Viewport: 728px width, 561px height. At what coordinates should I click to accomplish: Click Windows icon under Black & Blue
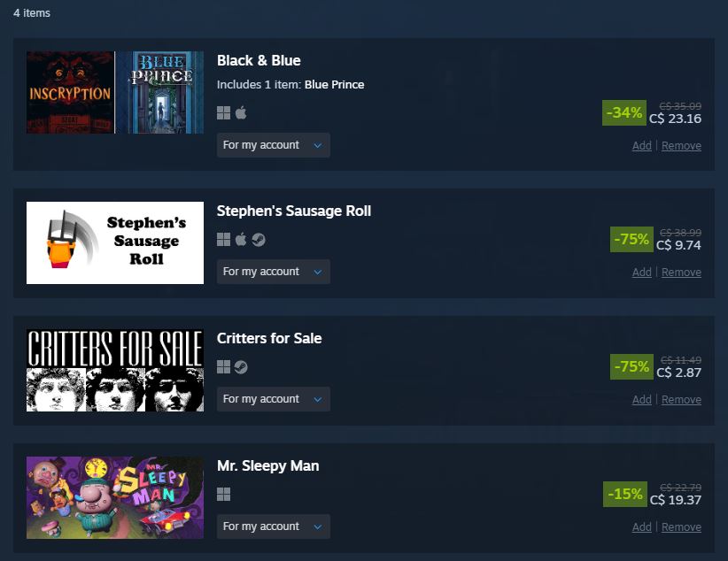[x=223, y=112]
